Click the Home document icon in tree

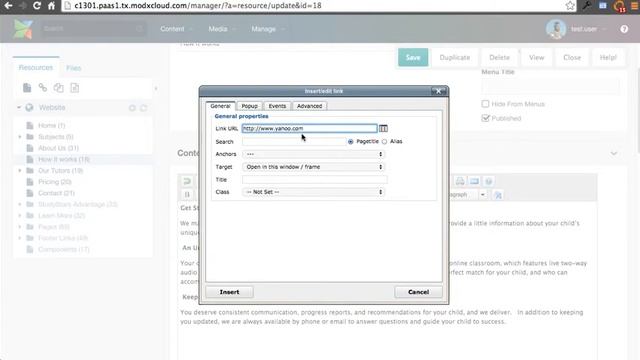[x=29, y=125]
